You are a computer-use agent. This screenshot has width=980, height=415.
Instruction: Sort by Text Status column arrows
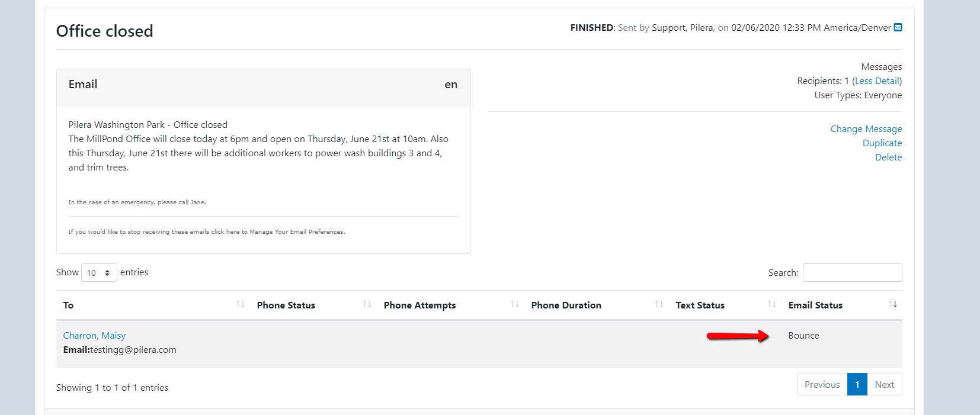coord(771,304)
